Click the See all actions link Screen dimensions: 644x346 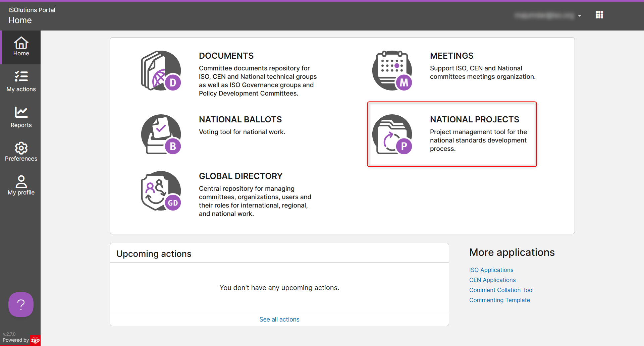point(279,320)
